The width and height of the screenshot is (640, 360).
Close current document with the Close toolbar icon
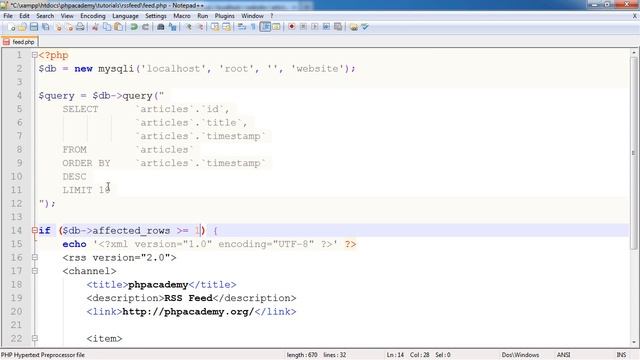click(x=58, y=27)
